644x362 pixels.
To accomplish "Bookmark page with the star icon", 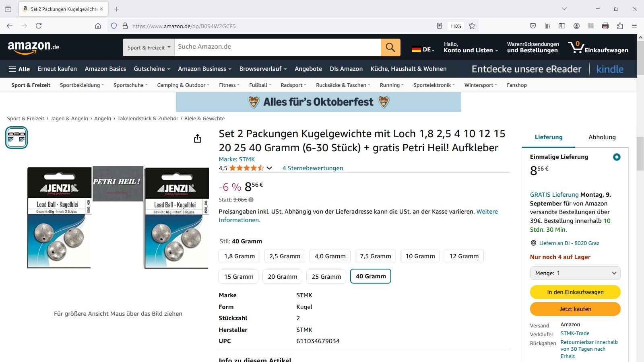I will click(472, 26).
